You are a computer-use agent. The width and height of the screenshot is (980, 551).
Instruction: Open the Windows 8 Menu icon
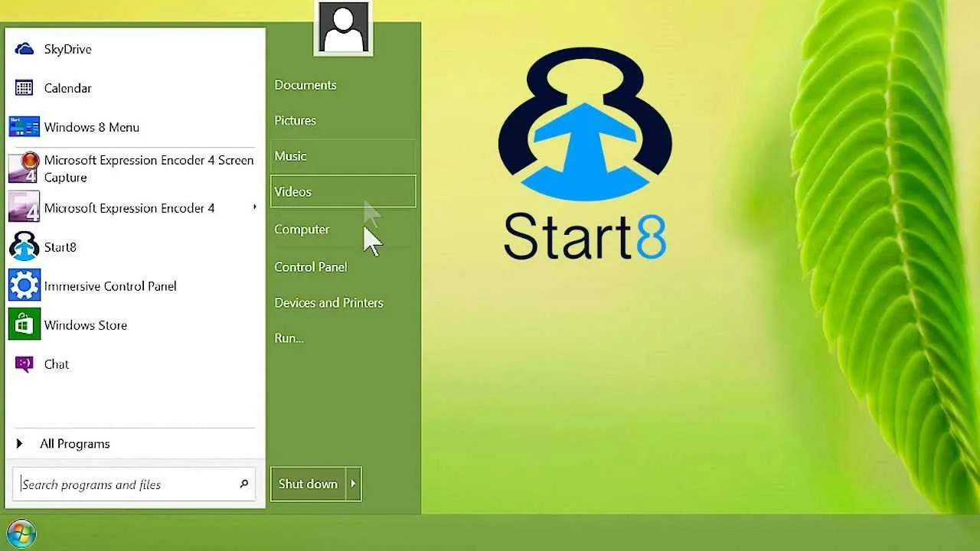24,127
